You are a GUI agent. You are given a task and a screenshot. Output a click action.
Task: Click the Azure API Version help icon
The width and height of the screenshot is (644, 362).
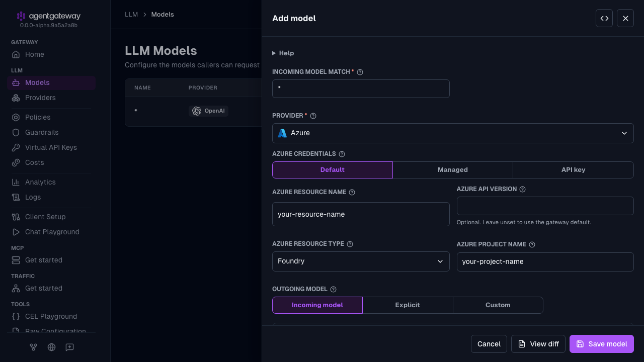522,189
